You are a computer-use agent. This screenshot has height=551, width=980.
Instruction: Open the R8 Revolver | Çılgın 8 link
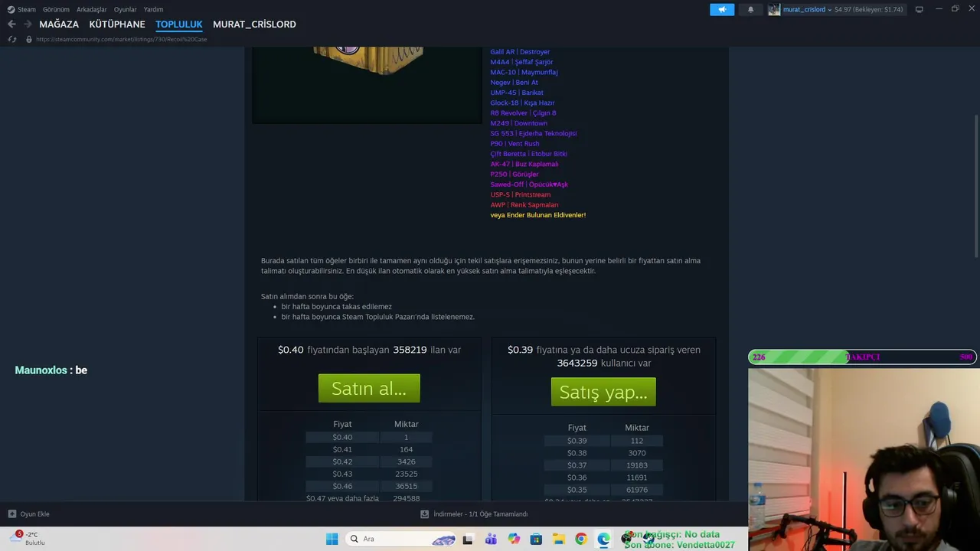[523, 113]
